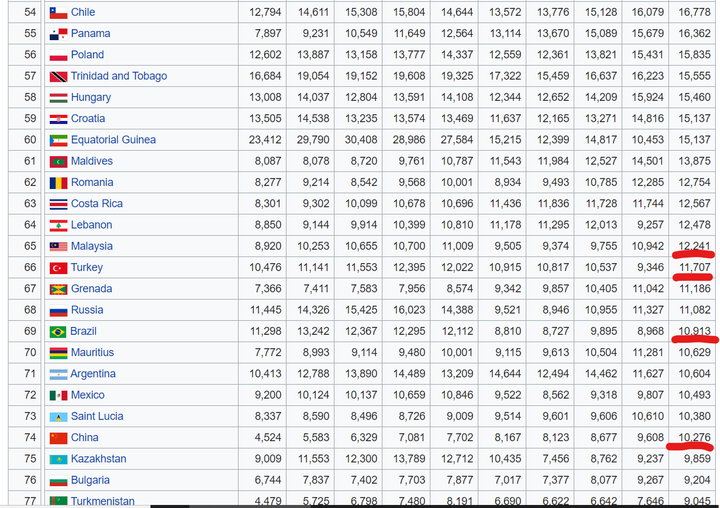The height and width of the screenshot is (508, 720).
Task: Open the Mexico country link
Action: tap(88, 395)
